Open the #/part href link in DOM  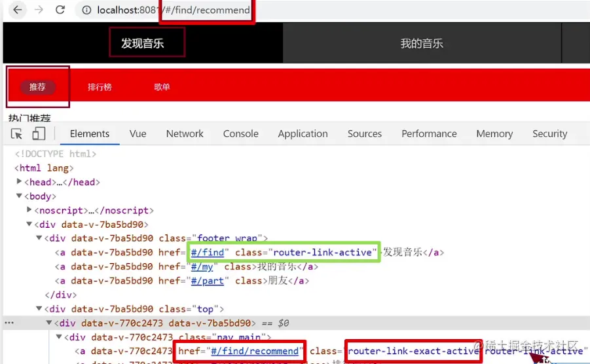click(208, 281)
